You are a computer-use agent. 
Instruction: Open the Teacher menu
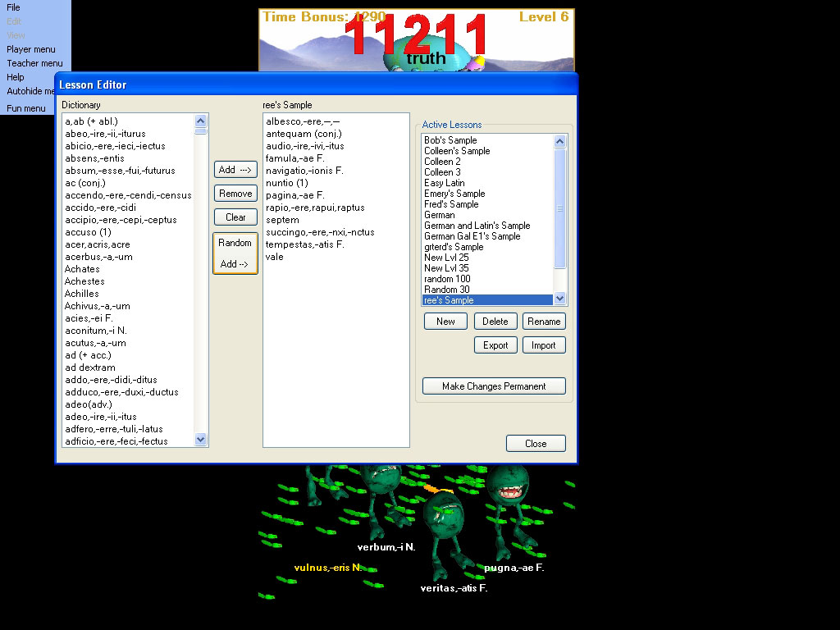(34, 63)
